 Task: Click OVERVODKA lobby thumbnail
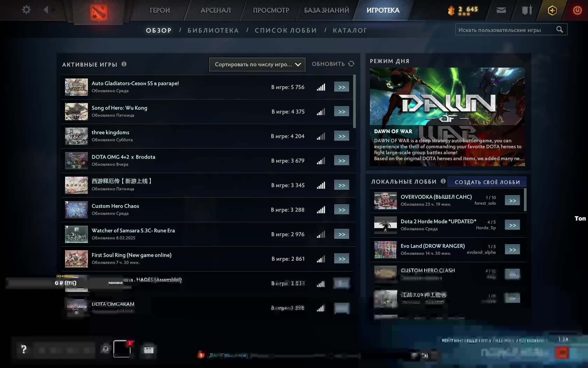(385, 200)
